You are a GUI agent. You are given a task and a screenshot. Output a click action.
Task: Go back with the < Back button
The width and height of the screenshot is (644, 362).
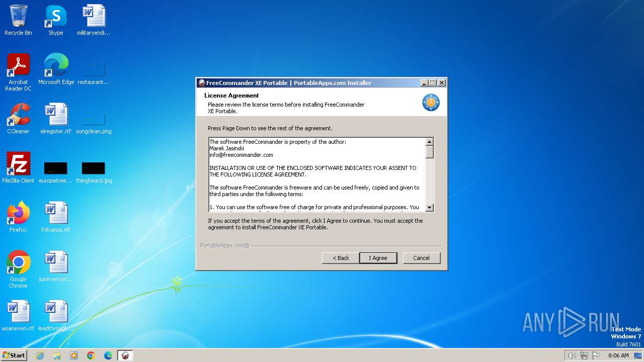(341, 258)
